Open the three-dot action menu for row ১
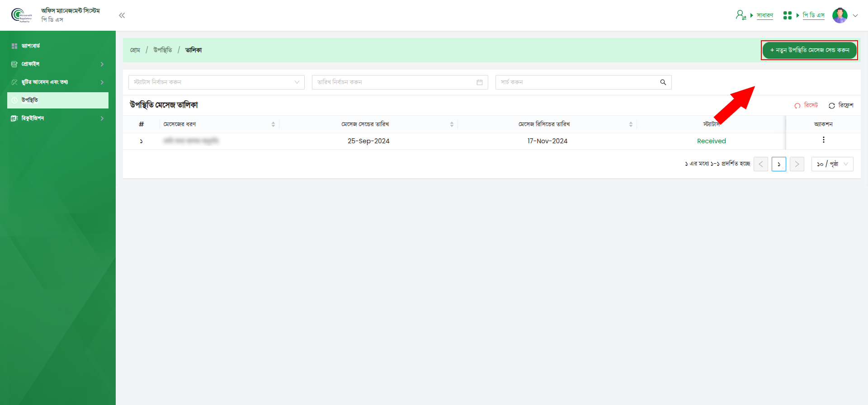 823,140
